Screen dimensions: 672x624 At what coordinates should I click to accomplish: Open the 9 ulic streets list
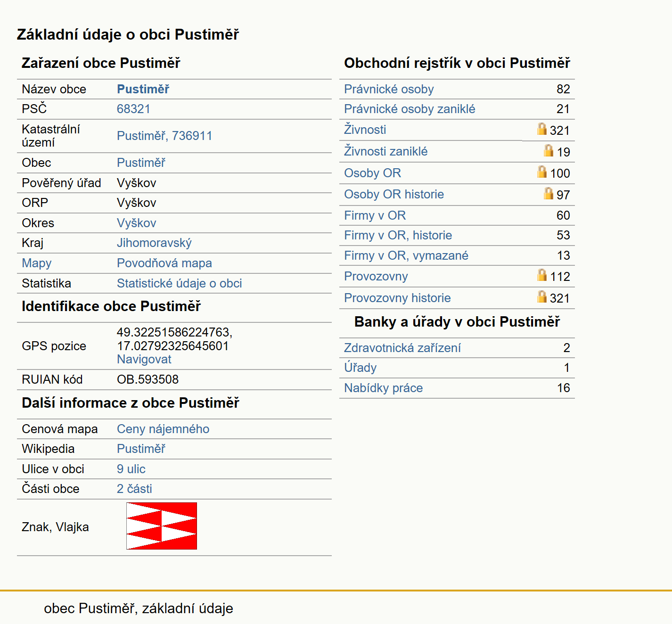pos(131,469)
